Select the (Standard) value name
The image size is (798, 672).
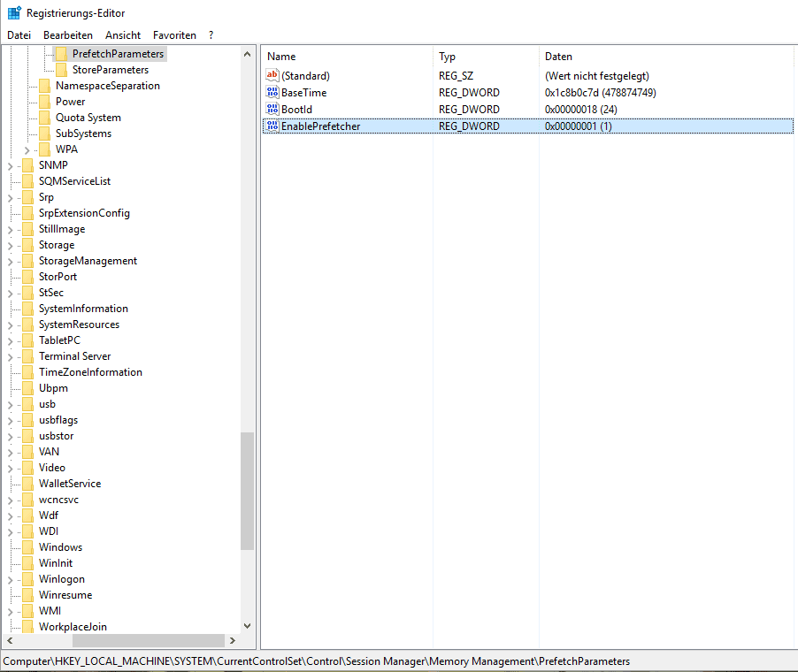point(306,76)
